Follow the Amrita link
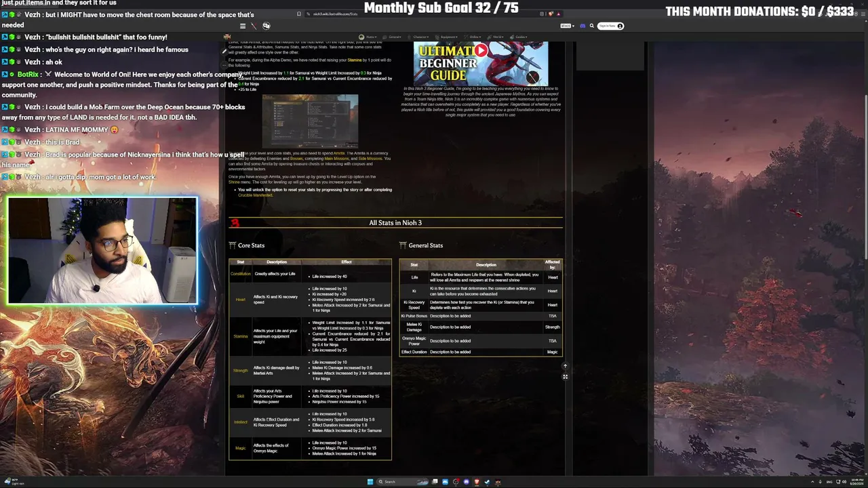The height and width of the screenshot is (488, 868). [x=339, y=153]
